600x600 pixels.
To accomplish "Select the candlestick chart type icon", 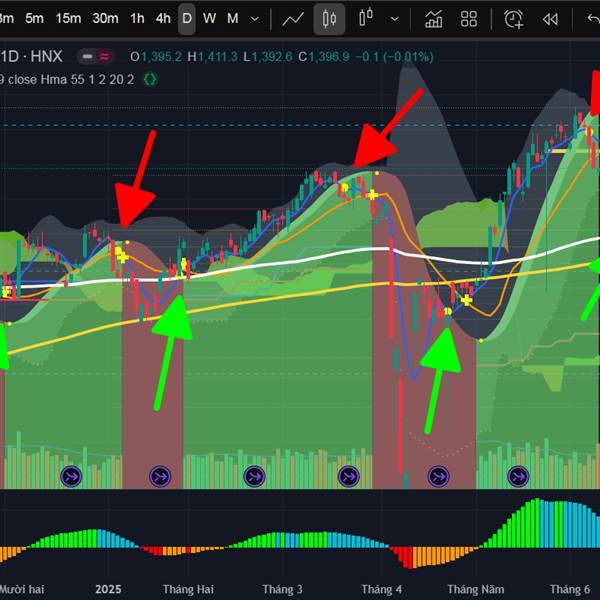I will click(x=329, y=19).
